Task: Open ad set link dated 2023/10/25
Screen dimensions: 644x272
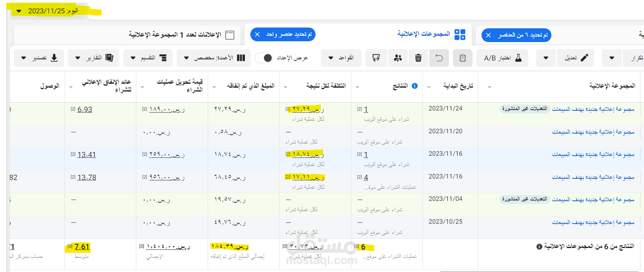Action: [593, 222]
